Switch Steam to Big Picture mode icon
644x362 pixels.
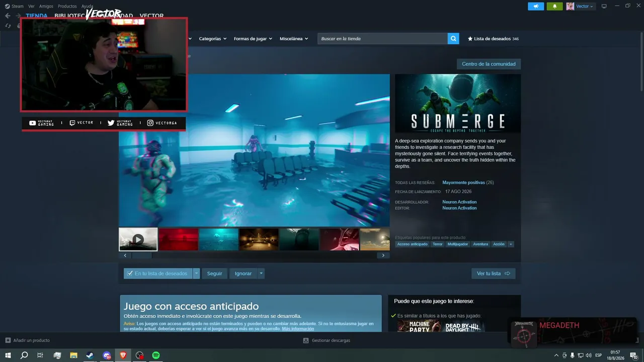pos(604,6)
